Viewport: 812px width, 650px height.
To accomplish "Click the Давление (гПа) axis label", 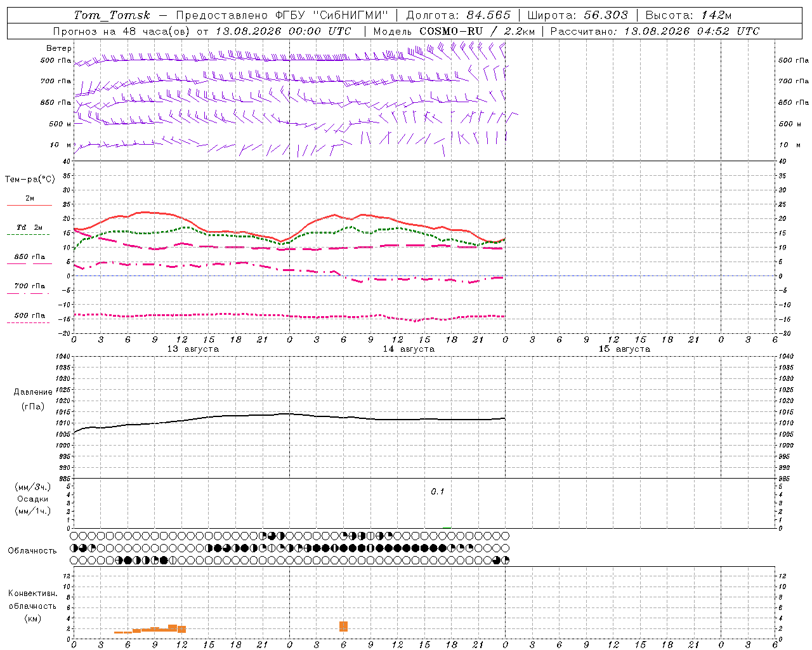I will 33,399.
